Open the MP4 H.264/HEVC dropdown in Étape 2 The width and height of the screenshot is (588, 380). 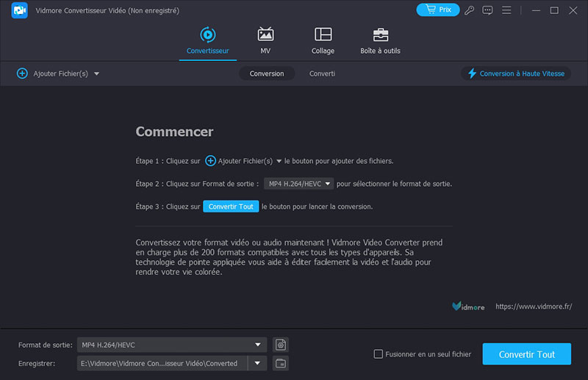298,184
